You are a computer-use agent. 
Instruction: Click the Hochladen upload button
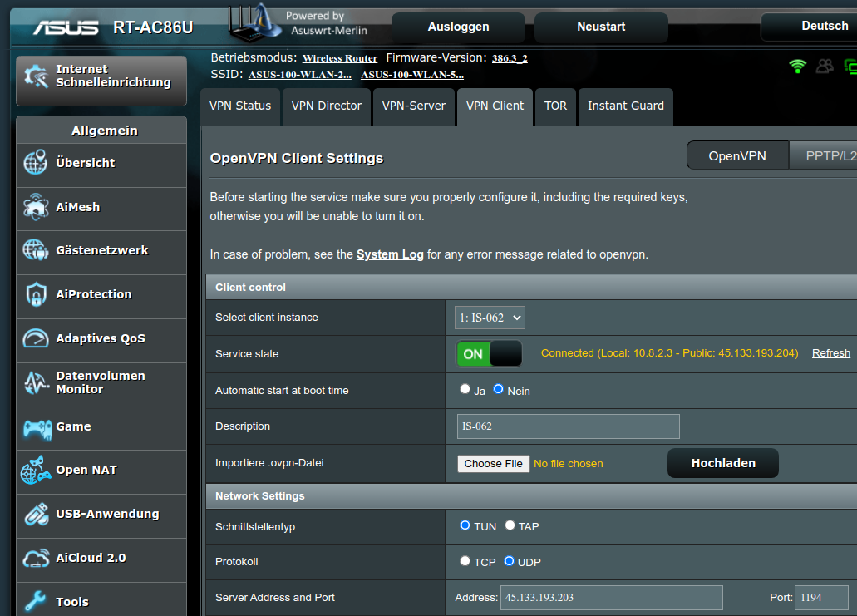(723, 463)
